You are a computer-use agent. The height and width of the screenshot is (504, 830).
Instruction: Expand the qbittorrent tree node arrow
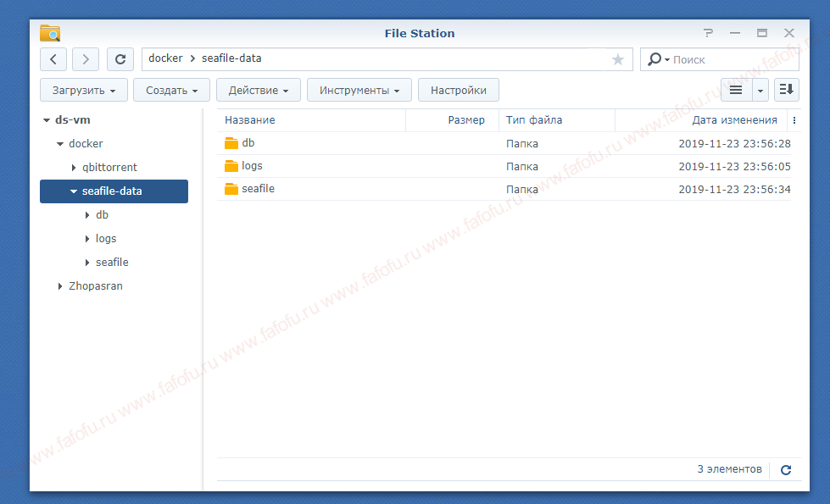tap(74, 168)
